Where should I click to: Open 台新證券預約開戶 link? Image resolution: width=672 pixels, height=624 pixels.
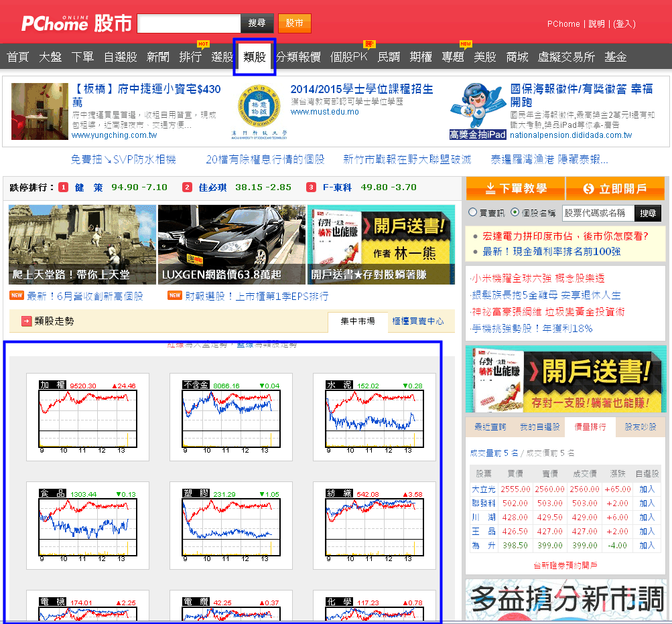pos(565,565)
